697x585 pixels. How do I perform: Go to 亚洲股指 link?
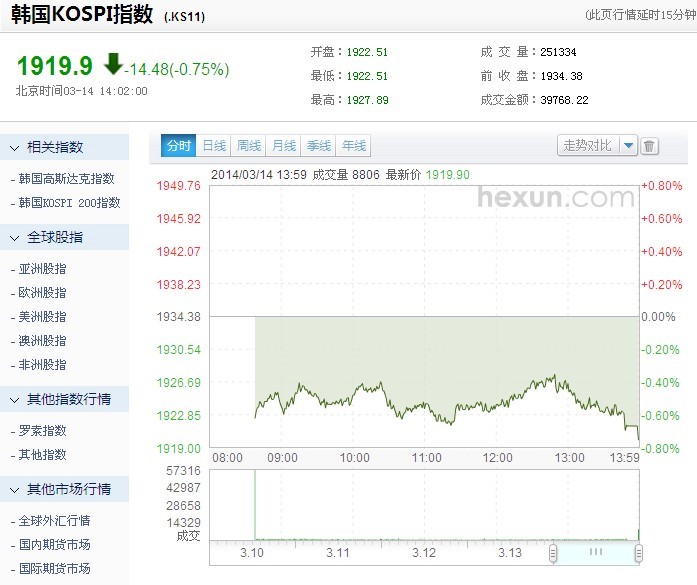[x=42, y=269]
